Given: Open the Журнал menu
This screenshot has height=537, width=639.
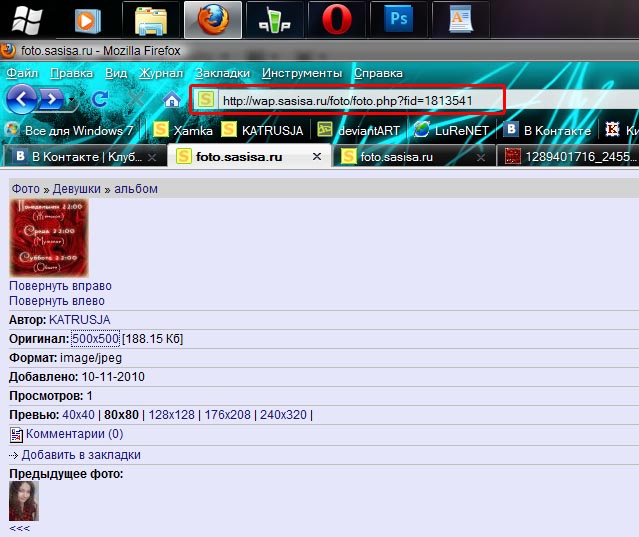Looking at the screenshot, I should (161, 73).
